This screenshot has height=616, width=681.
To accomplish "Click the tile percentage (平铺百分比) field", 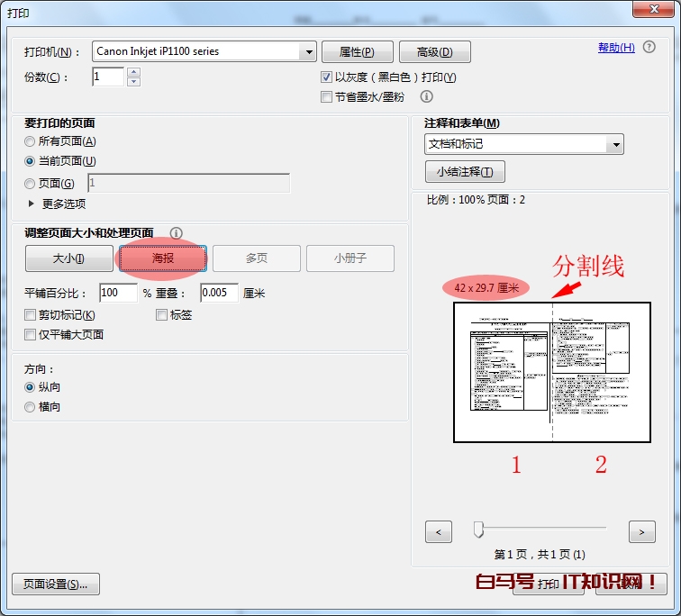I will (118, 293).
